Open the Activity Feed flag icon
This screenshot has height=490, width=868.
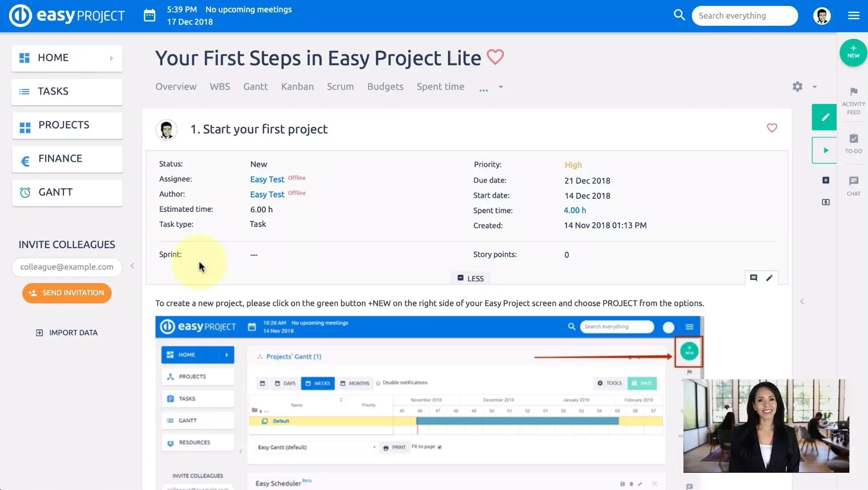coord(853,92)
